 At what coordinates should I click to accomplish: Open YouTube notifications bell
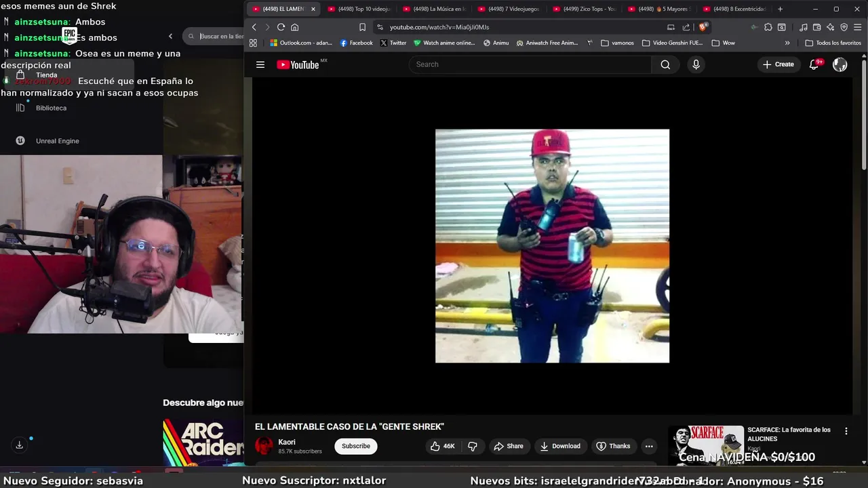pos(814,64)
